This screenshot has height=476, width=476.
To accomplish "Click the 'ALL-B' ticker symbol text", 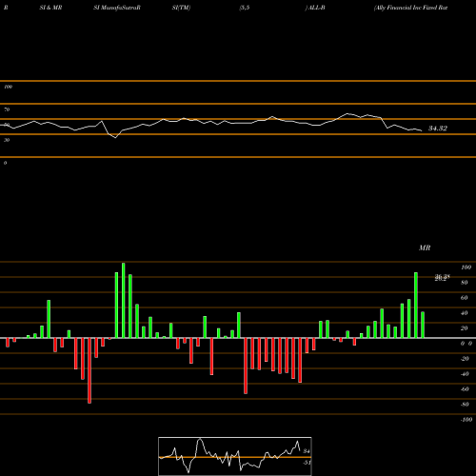I will [316, 8].
